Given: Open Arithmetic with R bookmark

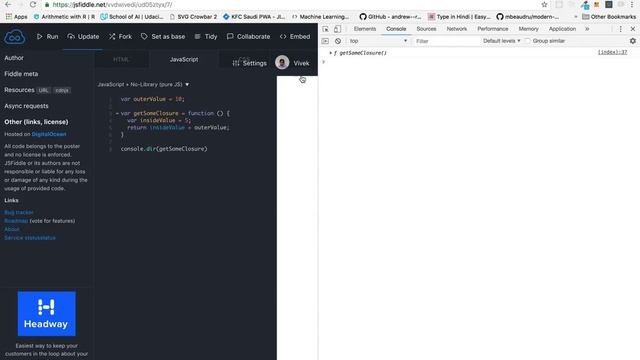Looking at the screenshot, I should (x=64, y=17).
